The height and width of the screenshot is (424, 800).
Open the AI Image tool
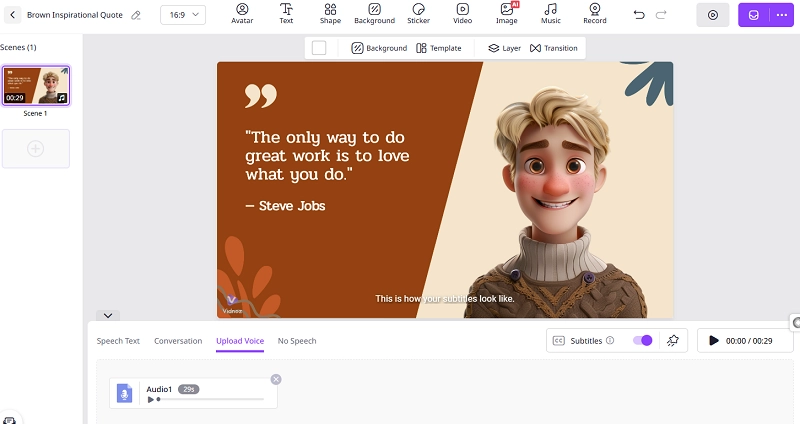[x=507, y=13]
